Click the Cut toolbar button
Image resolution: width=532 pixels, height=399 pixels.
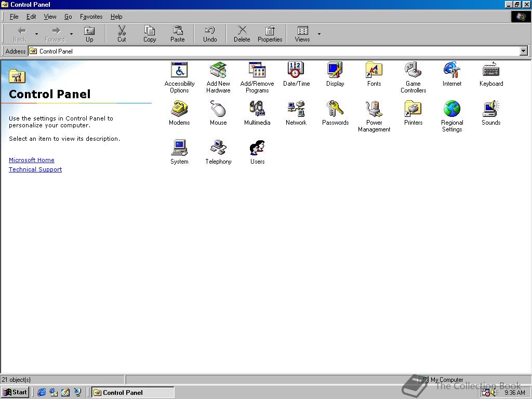tap(122, 34)
